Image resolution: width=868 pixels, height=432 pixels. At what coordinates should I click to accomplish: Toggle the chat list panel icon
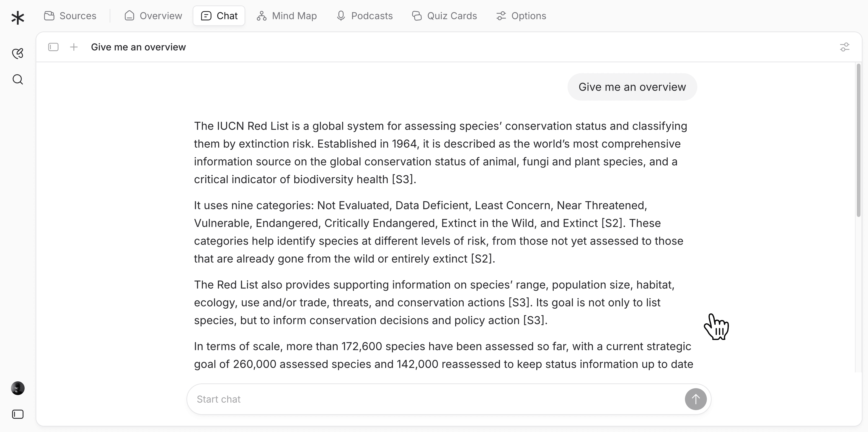[x=53, y=47]
